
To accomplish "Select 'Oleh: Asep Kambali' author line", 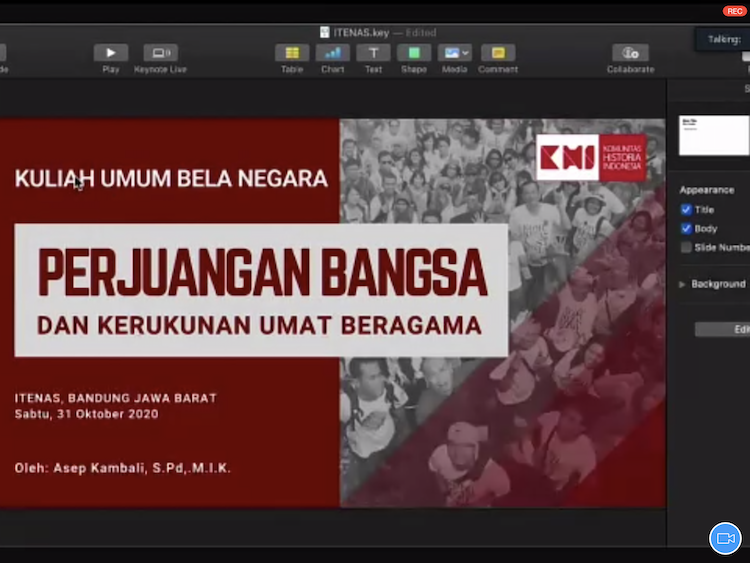I will [123, 468].
